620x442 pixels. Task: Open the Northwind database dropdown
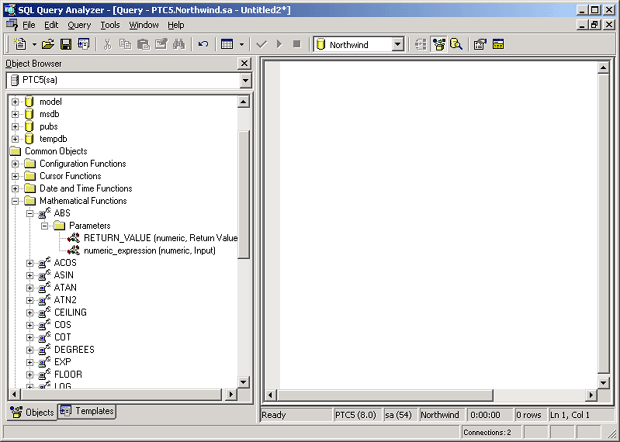(x=397, y=44)
